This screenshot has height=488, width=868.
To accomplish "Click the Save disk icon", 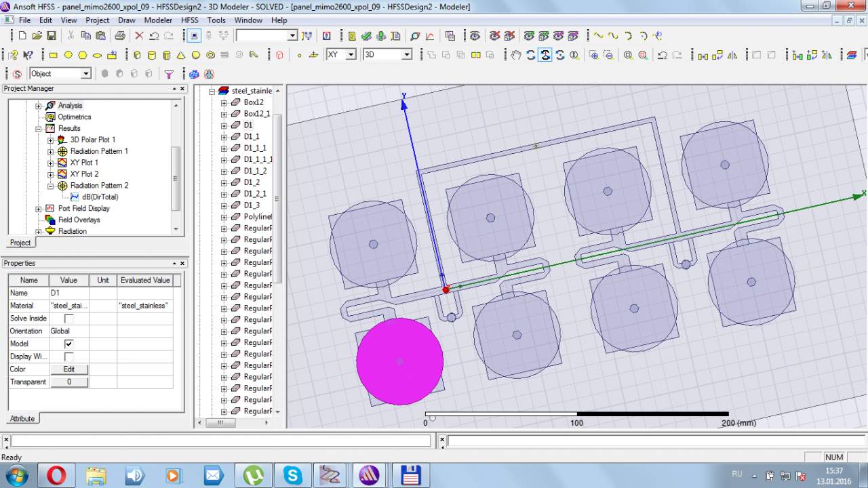I will pos(52,36).
